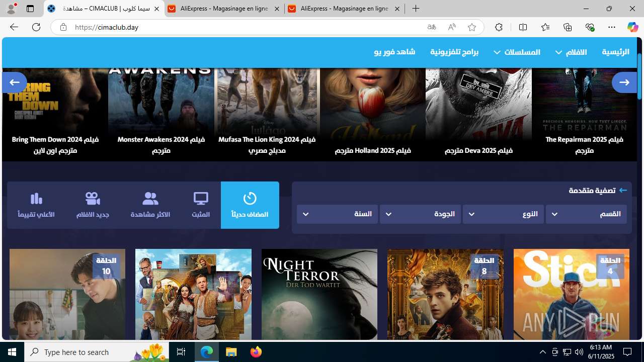Toggle Split screen view
The image size is (644, 362).
[523, 27]
